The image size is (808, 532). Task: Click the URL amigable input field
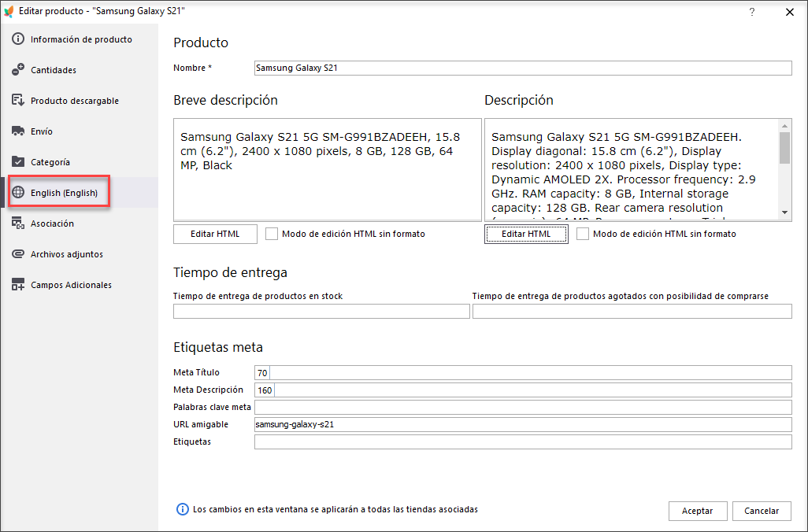(x=523, y=424)
